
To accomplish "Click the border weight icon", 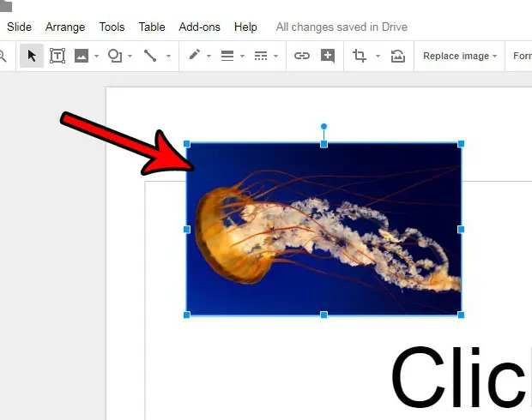I will (227, 56).
